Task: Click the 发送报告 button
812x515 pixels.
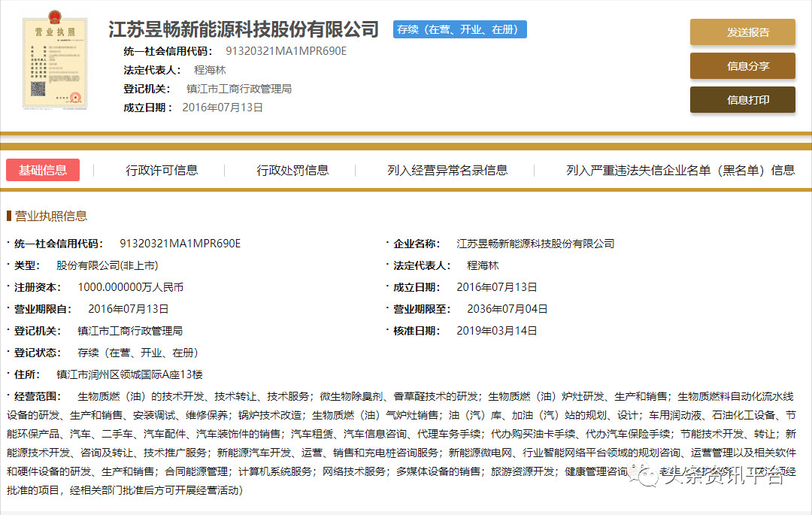Action: (x=742, y=32)
